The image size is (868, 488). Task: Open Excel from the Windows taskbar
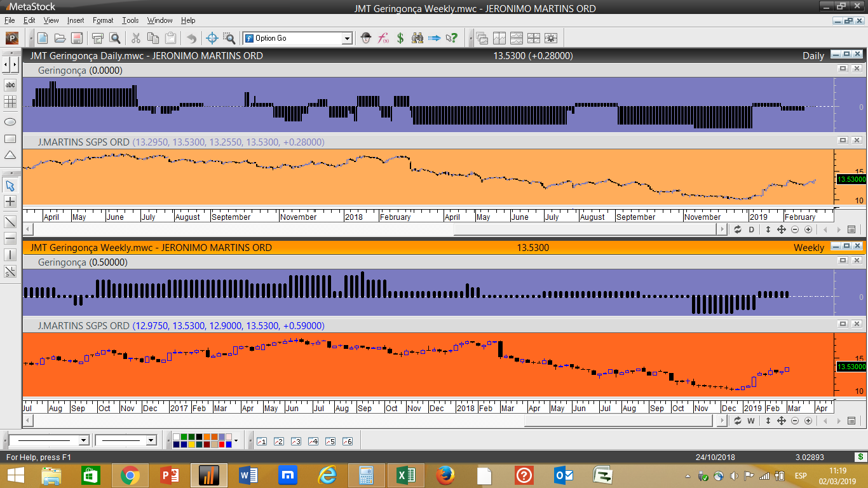click(406, 475)
